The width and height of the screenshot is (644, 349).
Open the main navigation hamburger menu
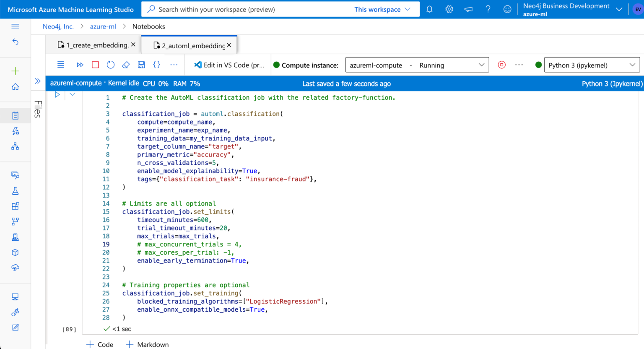coord(16,26)
